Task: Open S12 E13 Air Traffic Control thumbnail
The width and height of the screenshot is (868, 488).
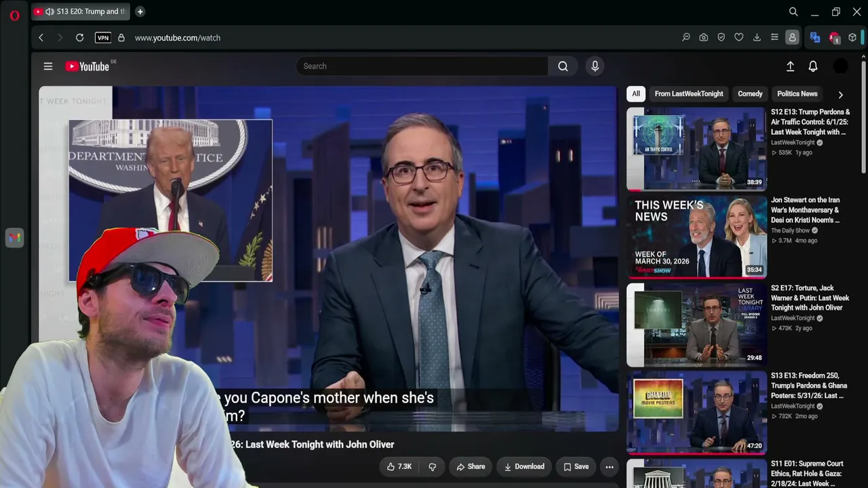Action: tap(696, 149)
